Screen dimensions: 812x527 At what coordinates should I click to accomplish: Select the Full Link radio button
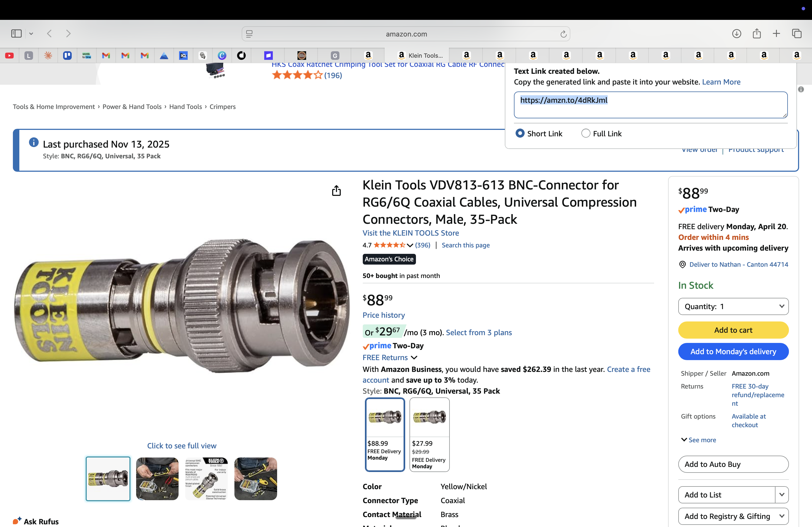tap(585, 133)
